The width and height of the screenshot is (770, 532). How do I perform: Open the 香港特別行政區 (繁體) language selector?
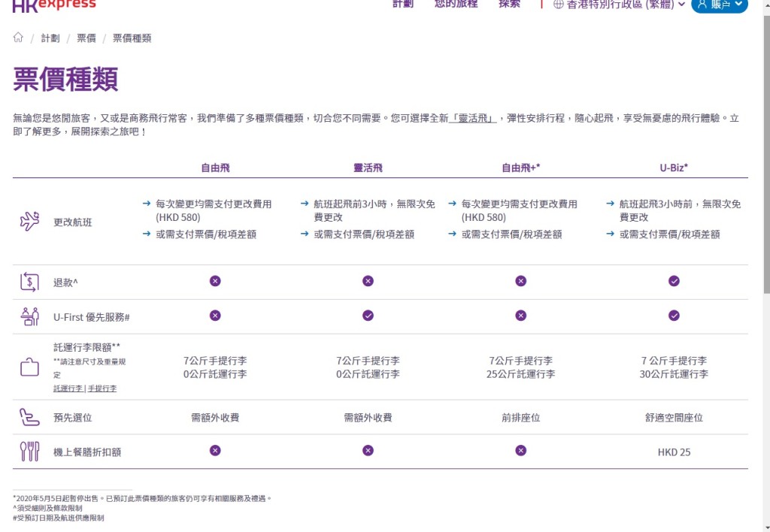click(x=620, y=5)
